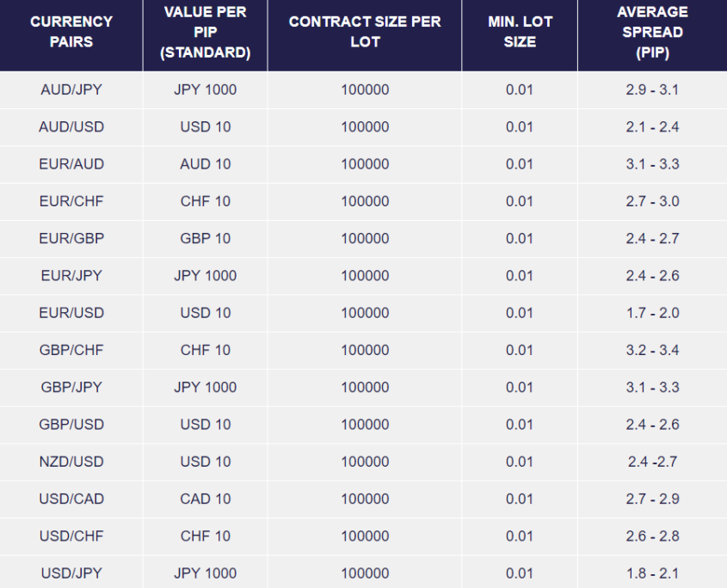The image size is (727, 588).
Task: Select the EUR/CHF currency pair
Action: pos(71,201)
